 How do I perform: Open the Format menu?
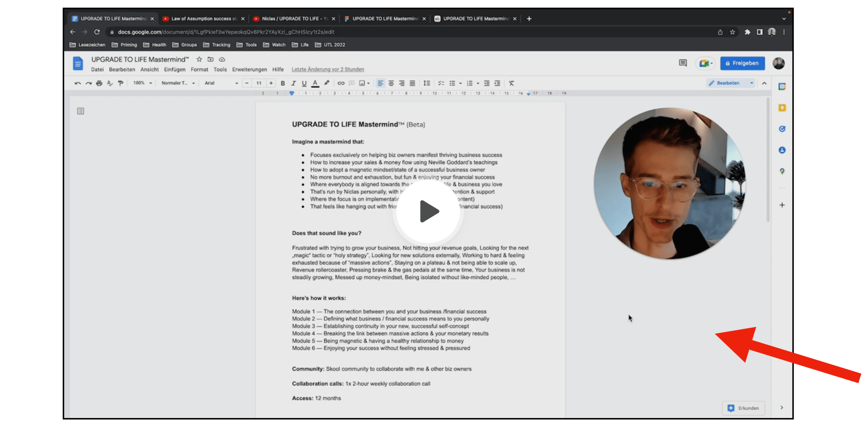click(199, 70)
